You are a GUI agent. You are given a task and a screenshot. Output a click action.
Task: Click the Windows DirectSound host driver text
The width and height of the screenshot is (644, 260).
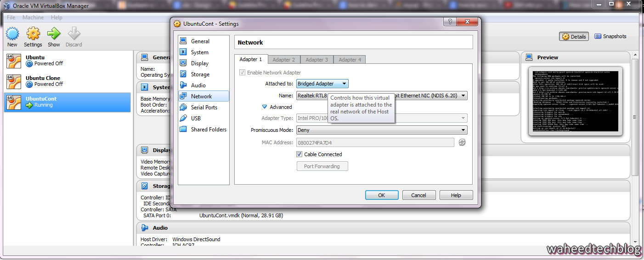click(x=196, y=239)
